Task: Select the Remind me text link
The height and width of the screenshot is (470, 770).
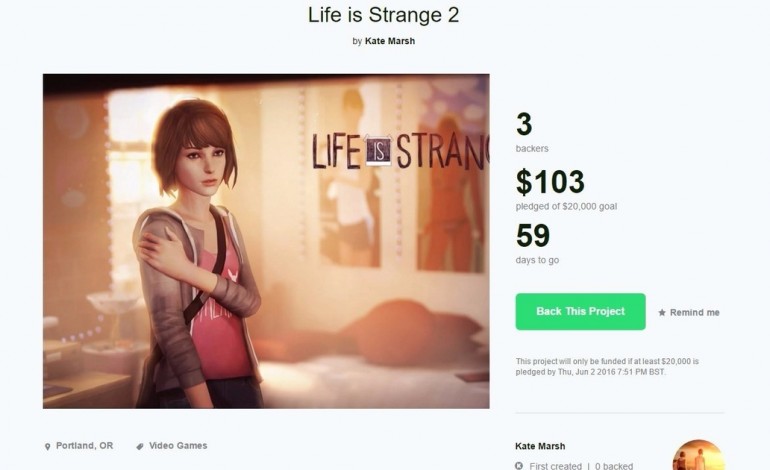Action: pyautogui.click(x=694, y=313)
